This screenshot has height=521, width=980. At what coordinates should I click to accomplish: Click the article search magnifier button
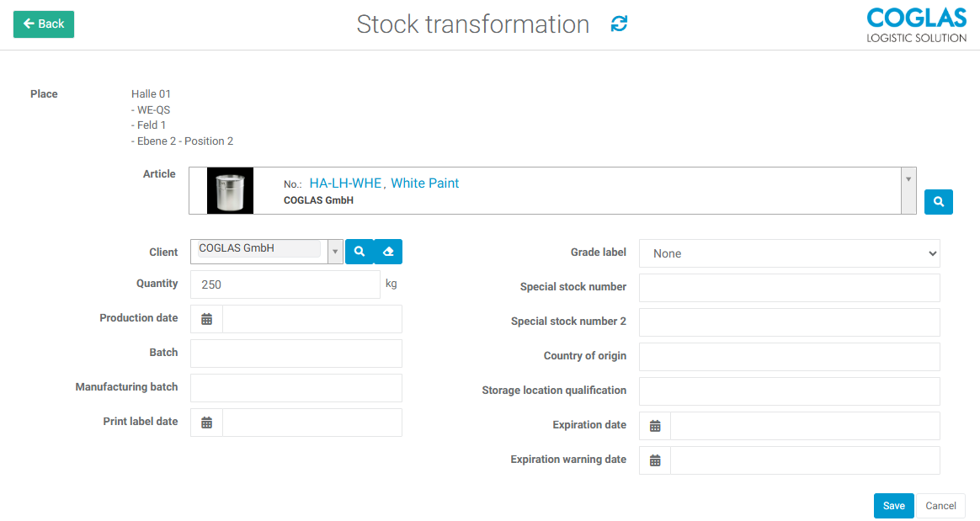pyautogui.click(x=938, y=202)
